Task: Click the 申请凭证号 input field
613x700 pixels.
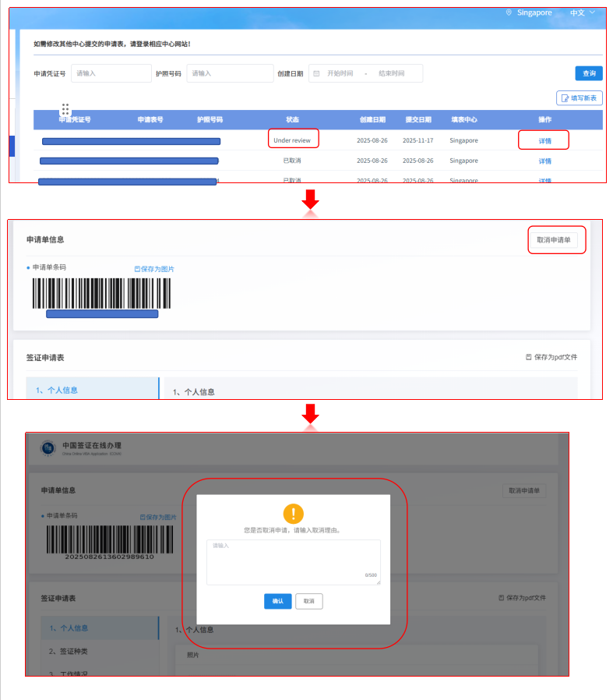Action: (111, 73)
